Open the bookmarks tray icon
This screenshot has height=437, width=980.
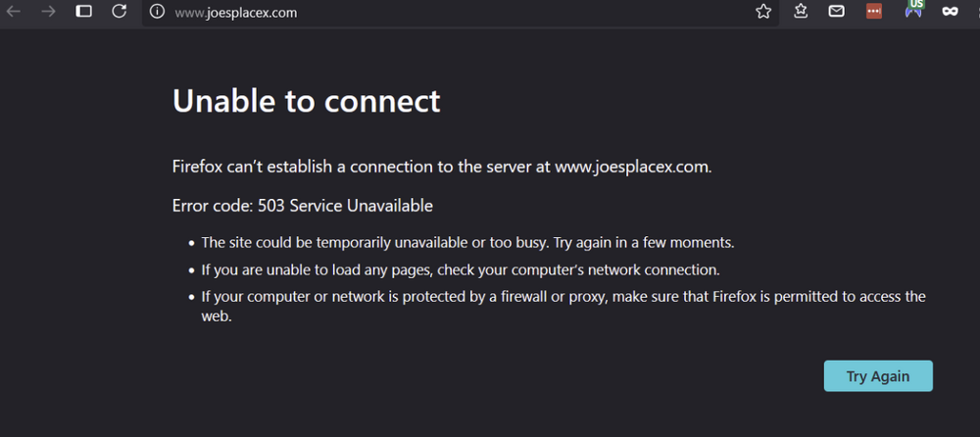(801, 12)
